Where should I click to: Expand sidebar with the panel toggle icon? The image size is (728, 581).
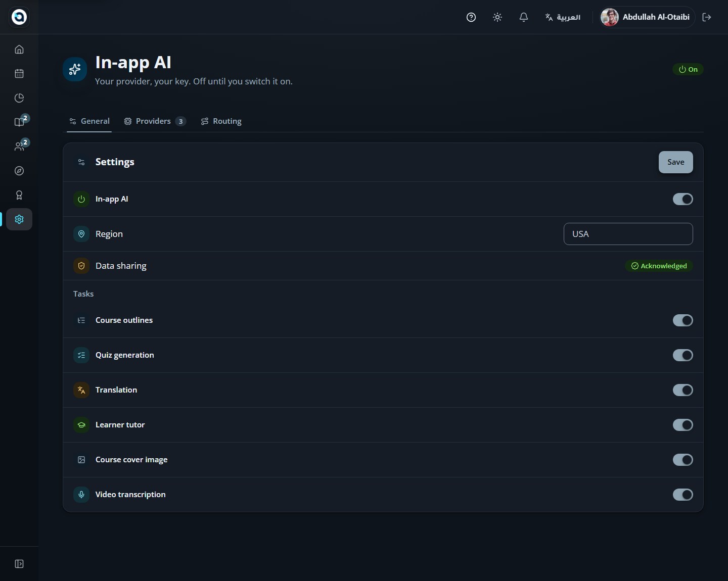[x=19, y=564]
